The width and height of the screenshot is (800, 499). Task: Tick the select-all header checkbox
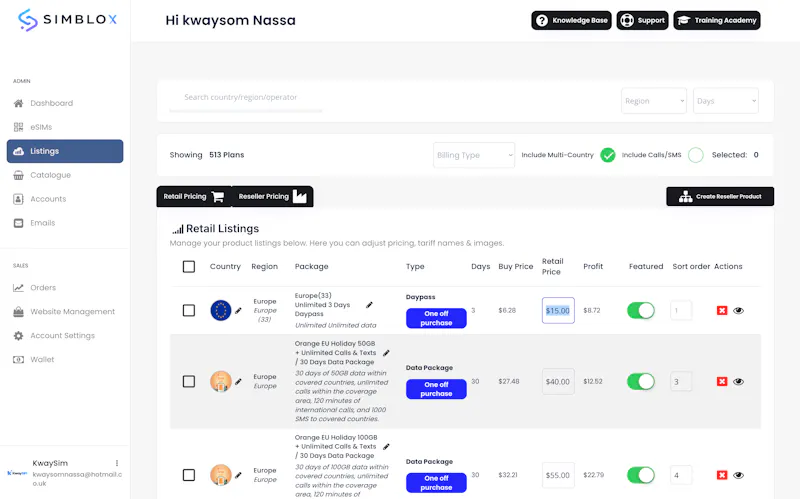tap(189, 266)
